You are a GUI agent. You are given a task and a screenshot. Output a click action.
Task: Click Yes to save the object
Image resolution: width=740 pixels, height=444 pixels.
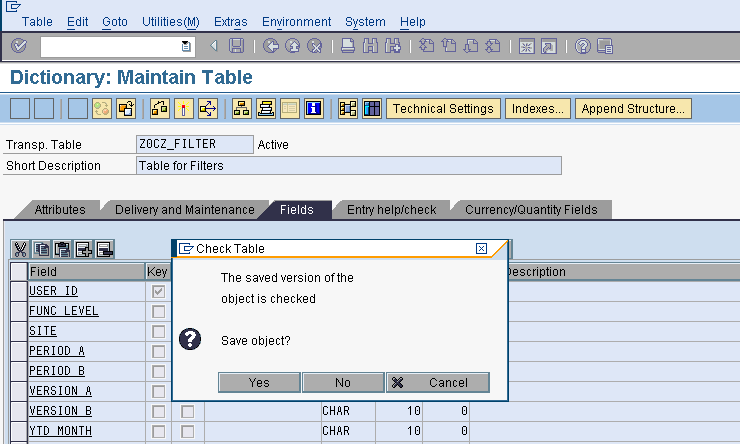click(259, 382)
